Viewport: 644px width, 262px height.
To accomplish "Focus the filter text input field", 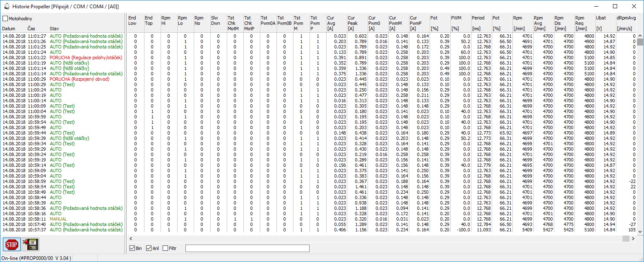I will [x=247, y=248].
